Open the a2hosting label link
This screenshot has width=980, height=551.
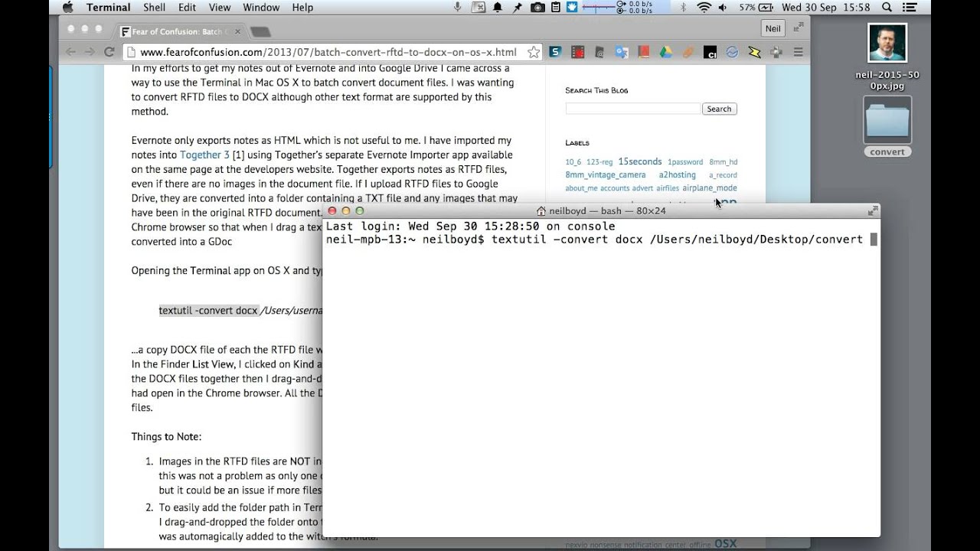coord(678,174)
